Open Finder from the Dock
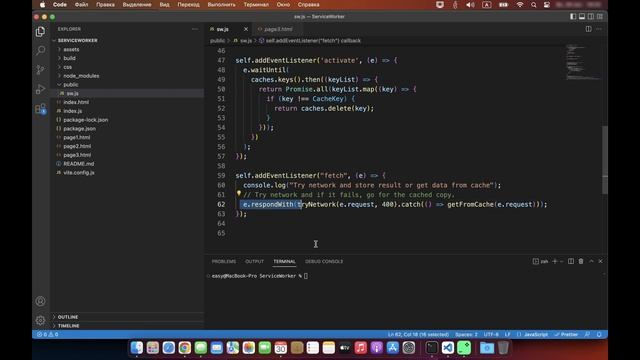The height and width of the screenshot is (360, 640). 137,348
